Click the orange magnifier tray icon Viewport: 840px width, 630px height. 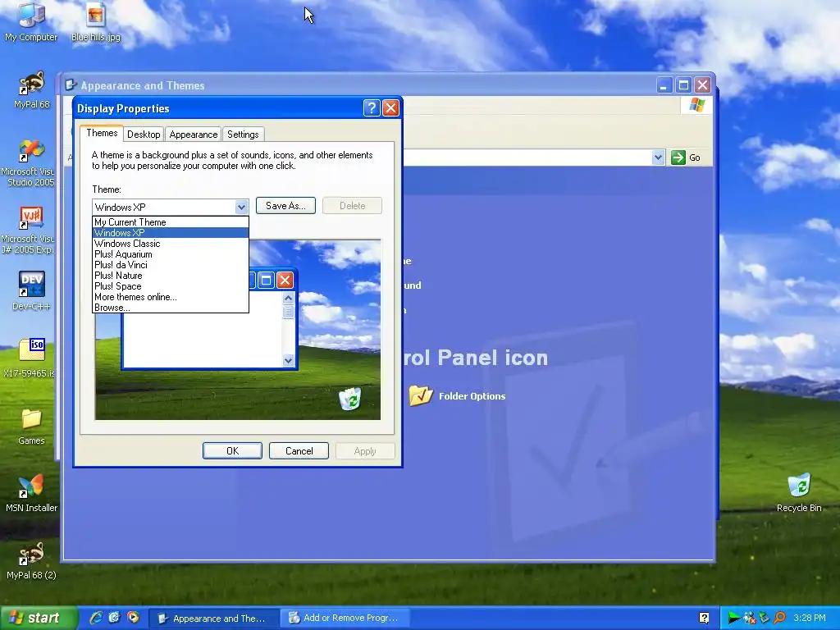(779, 619)
